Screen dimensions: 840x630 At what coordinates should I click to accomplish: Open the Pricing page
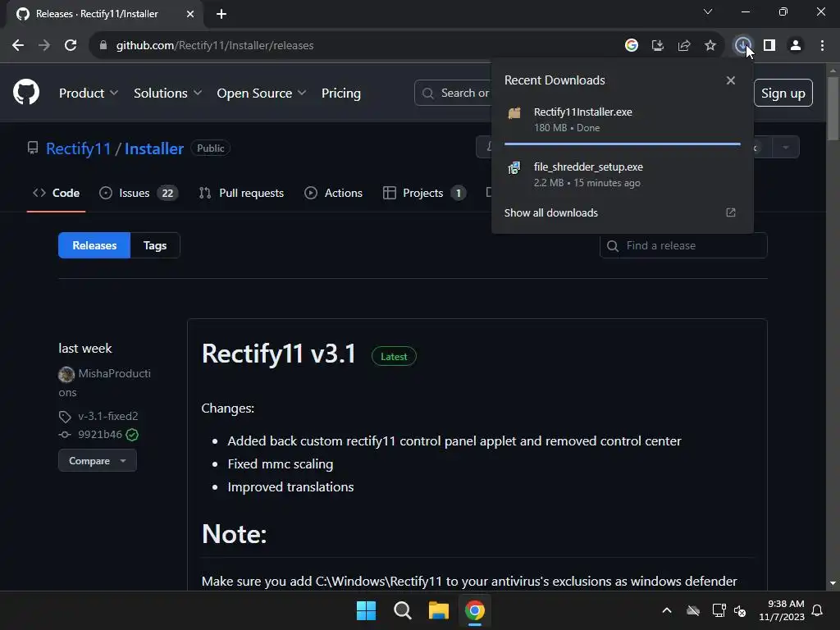pos(340,94)
